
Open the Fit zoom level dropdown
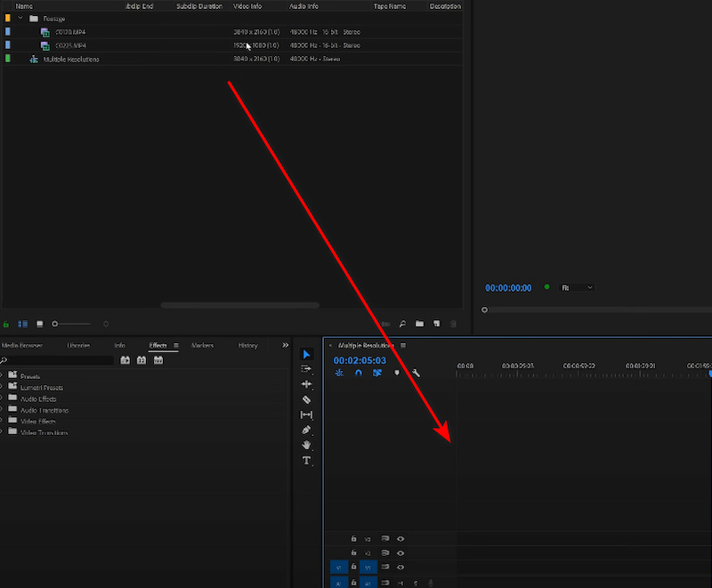tap(577, 287)
